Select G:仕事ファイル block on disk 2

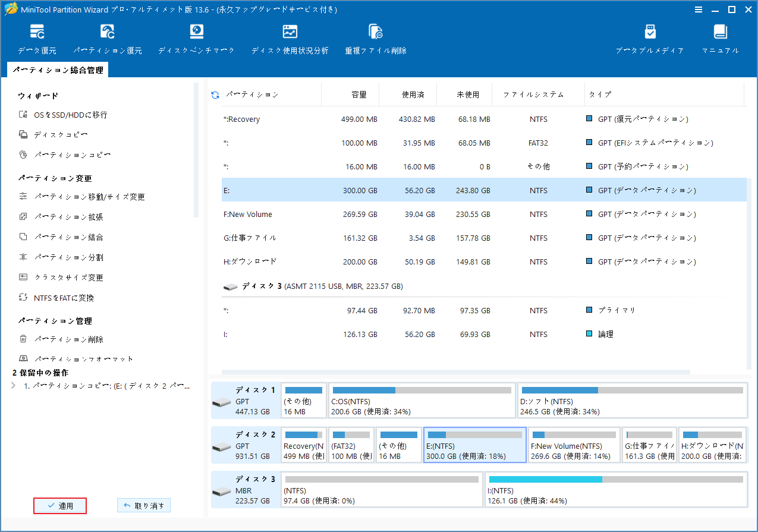(x=649, y=445)
